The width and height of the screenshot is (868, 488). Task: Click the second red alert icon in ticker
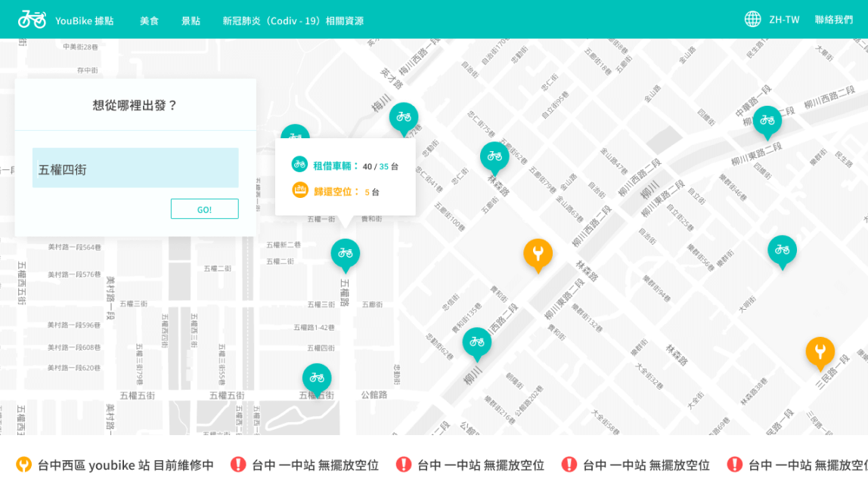[404, 465]
